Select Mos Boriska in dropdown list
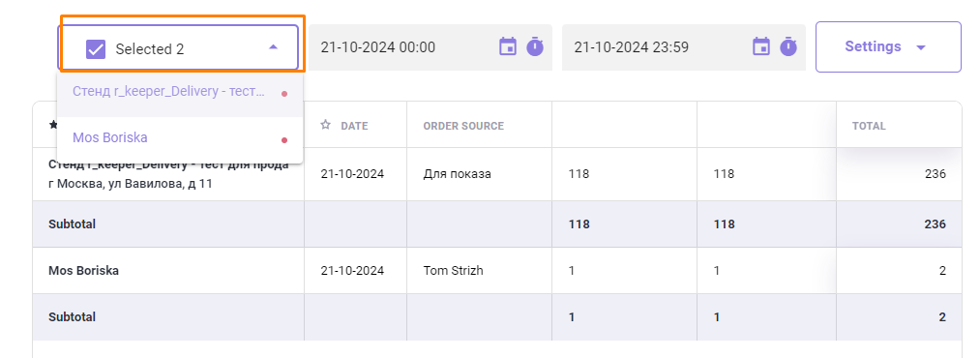Viewport: 980px width, 358px height. point(180,137)
